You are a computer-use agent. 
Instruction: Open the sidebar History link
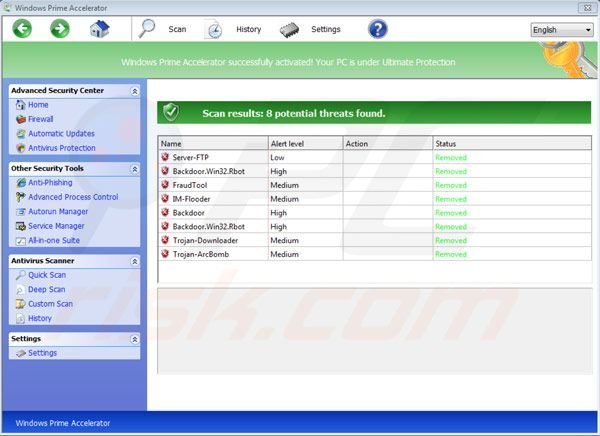click(x=40, y=318)
